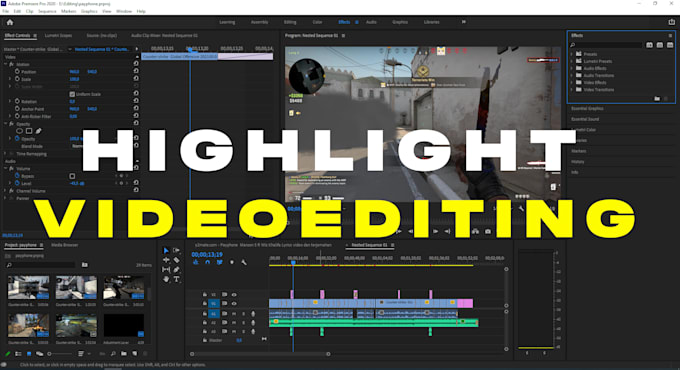Toggle the Uniform Scale checkbox
The width and height of the screenshot is (680, 370).
pos(72,94)
